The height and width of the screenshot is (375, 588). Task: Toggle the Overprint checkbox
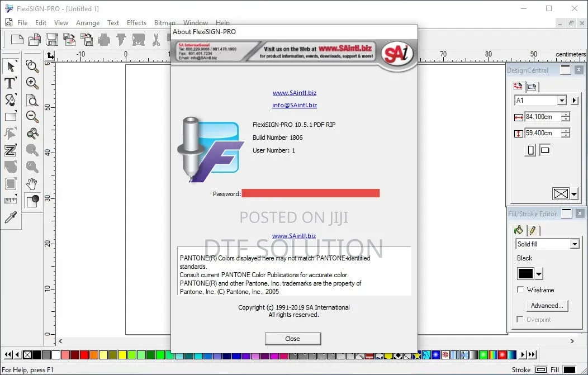pos(520,319)
